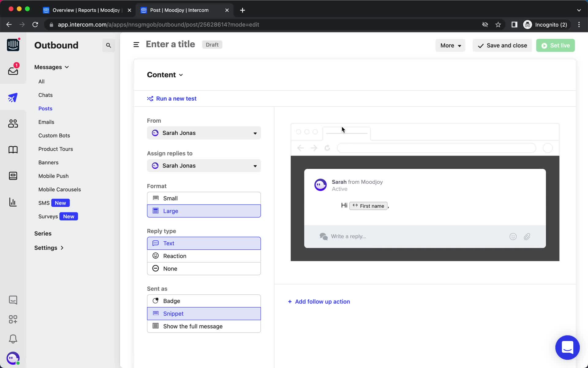Open a new browser tab with plus
The width and height of the screenshot is (588, 368).
click(242, 10)
